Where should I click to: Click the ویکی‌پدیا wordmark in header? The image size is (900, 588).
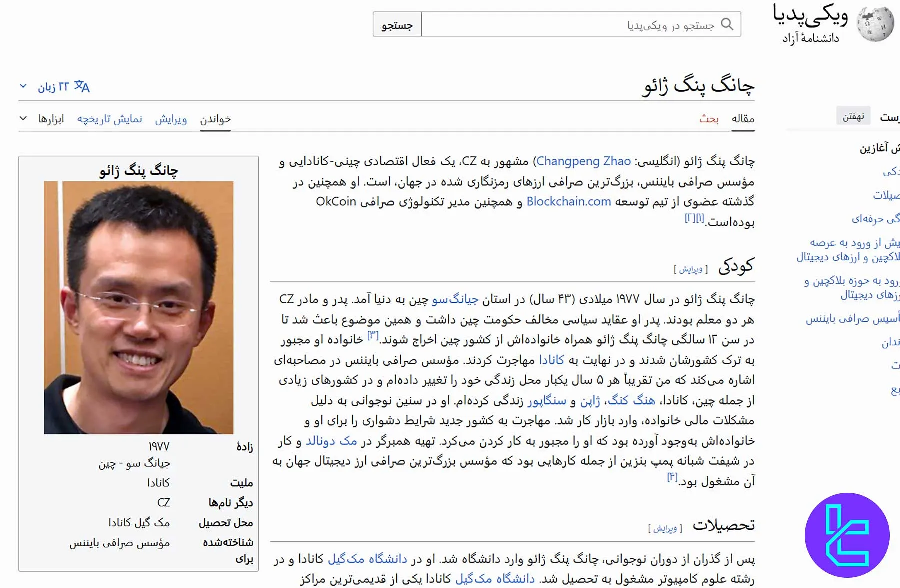(810, 16)
